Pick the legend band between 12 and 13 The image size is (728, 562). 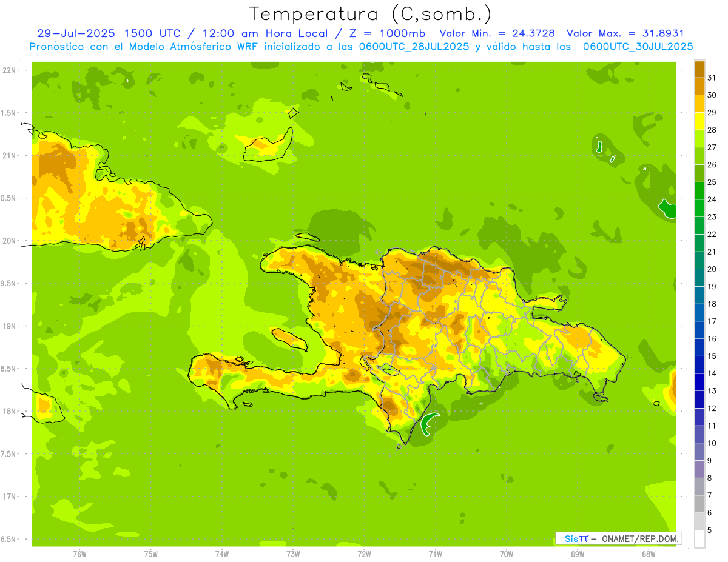(699, 400)
